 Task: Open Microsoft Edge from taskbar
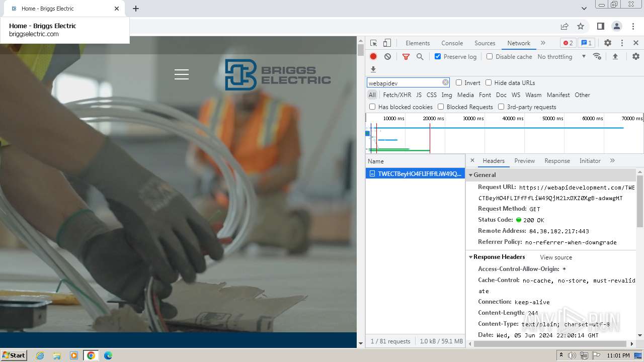tap(108, 355)
